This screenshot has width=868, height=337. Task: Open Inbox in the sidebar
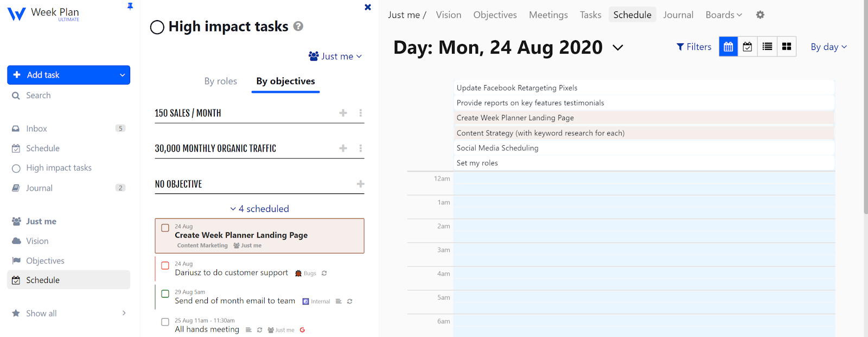point(37,128)
